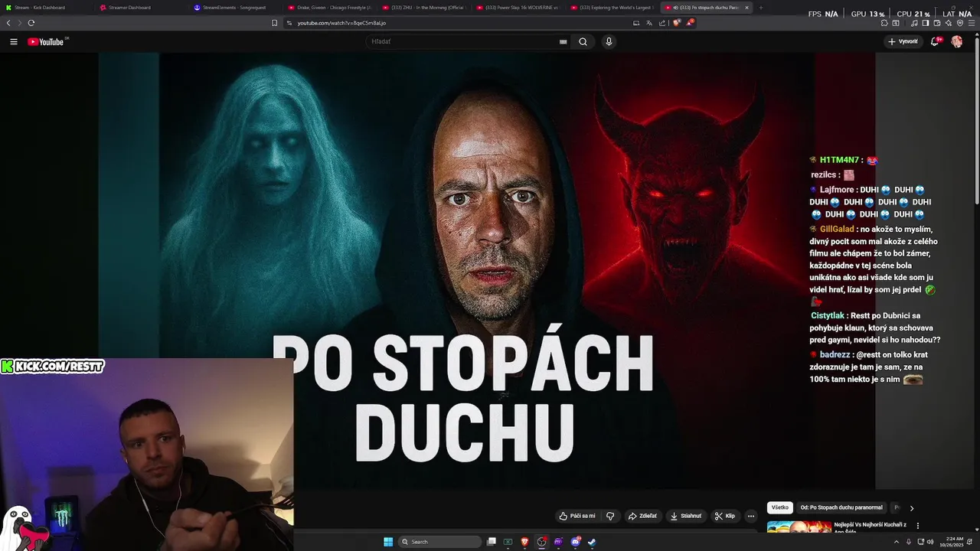This screenshot has width=980, height=551.
Task: Create a clip with Klip button
Action: (724, 516)
